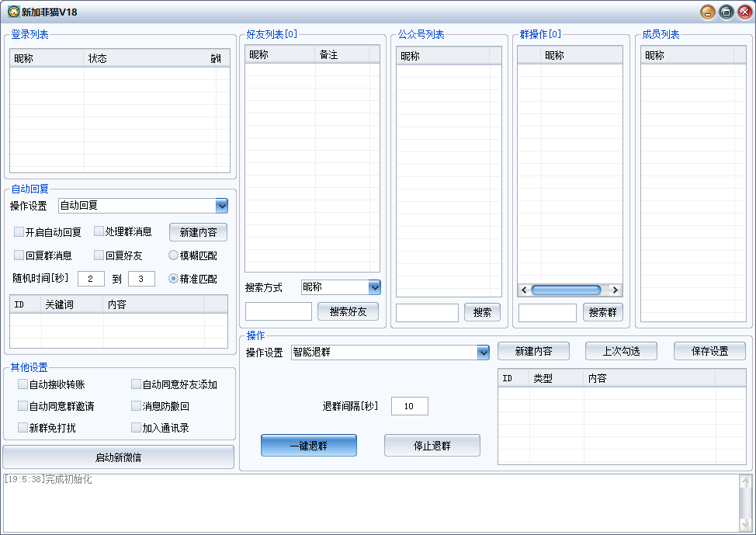This screenshot has height=535, width=756.
Task: Toggle the 自动接收转账 checkbox
Action: pos(23,384)
